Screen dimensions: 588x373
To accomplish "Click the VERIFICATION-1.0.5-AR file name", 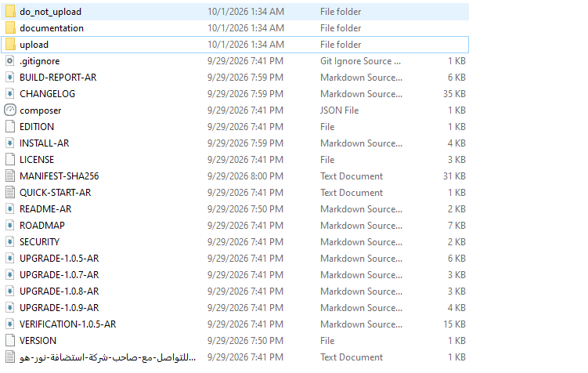I will pos(68,324).
